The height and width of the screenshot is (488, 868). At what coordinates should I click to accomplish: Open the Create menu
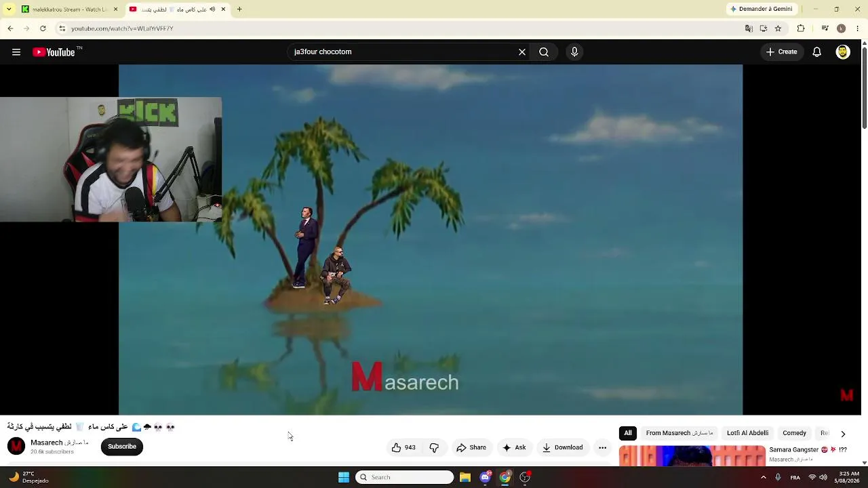782,52
